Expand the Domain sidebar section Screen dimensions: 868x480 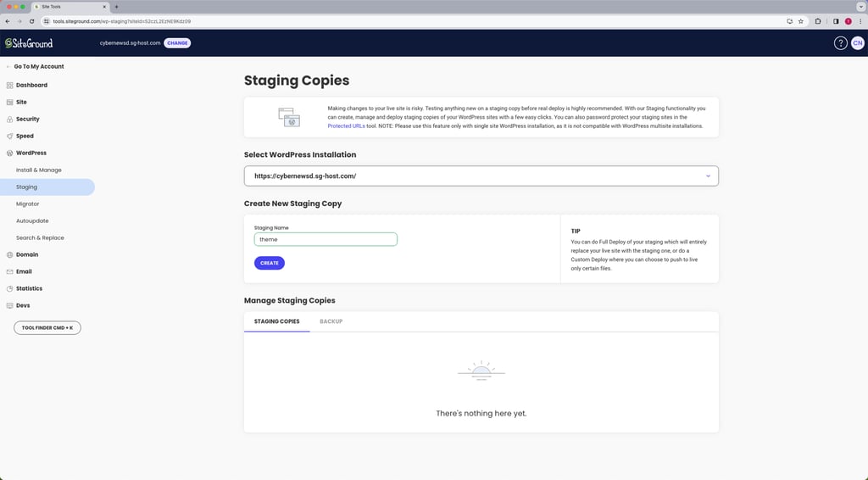pos(27,254)
